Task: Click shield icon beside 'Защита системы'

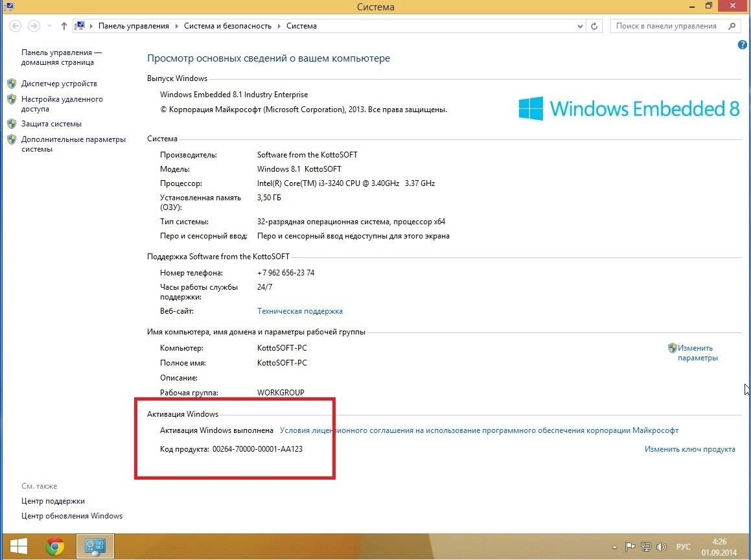Action: pyautogui.click(x=12, y=124)
